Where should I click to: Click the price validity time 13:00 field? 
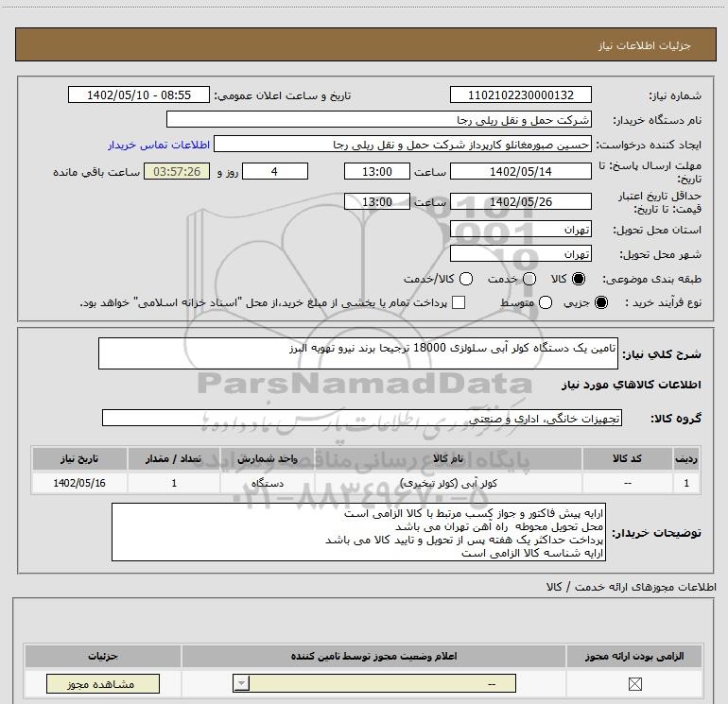pyautogui.click(x=377, y=202)
